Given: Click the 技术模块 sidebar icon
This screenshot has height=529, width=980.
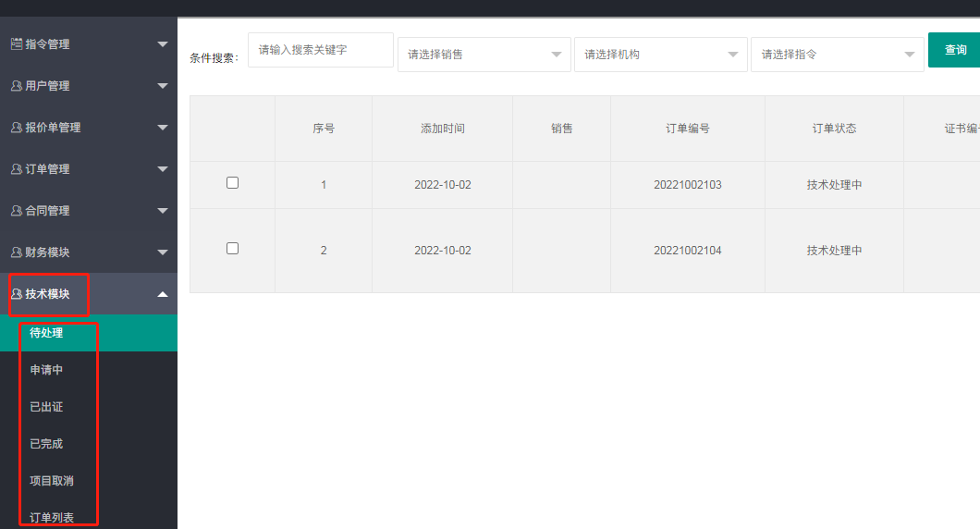Looking at the screenshot, I should click(x=16, y=294).
